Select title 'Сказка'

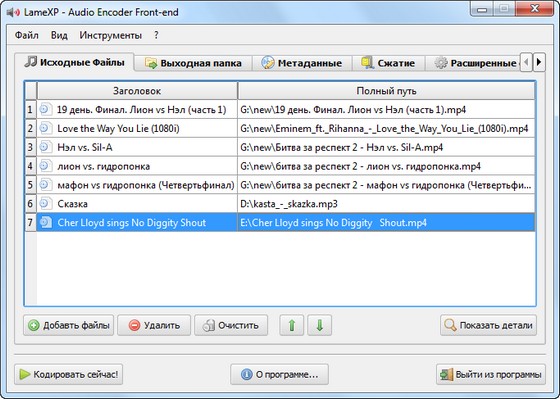pyautogui.click(x=72, y=204)
